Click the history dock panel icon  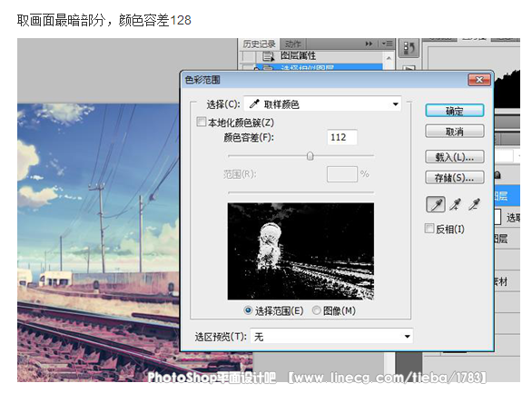(409, 48)
